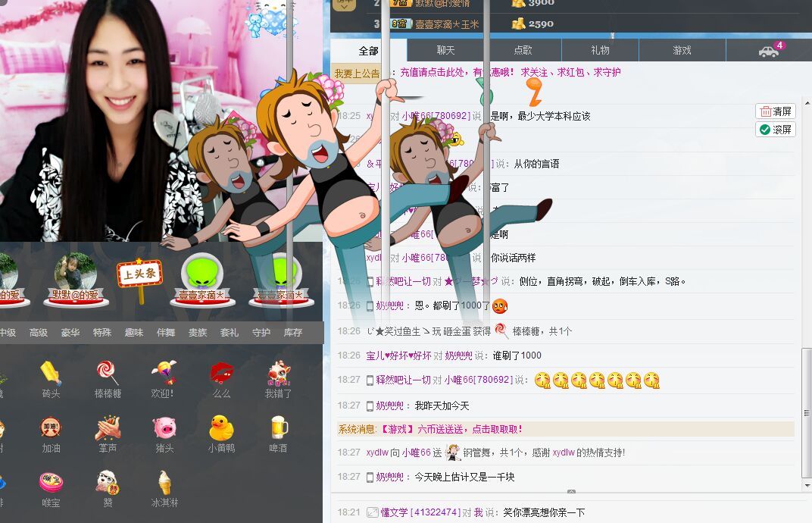Click 壹壹家滴*玉米 in the ranking list
812x523 pixels.
point(447,23)
